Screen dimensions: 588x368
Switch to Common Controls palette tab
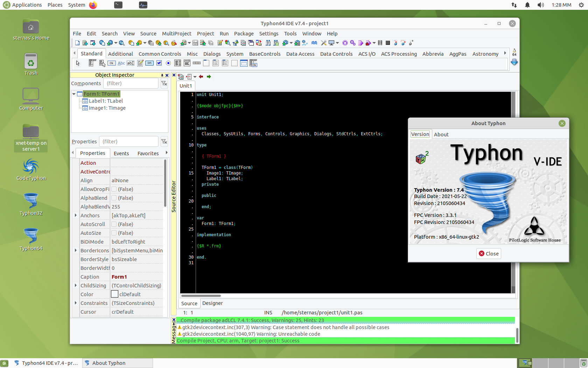coord(160,54)
